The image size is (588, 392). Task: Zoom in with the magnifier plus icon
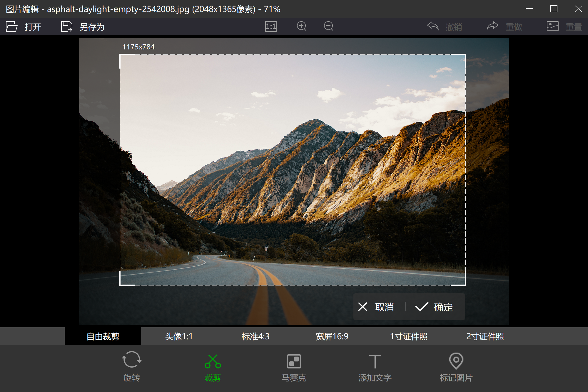point(301,26)
